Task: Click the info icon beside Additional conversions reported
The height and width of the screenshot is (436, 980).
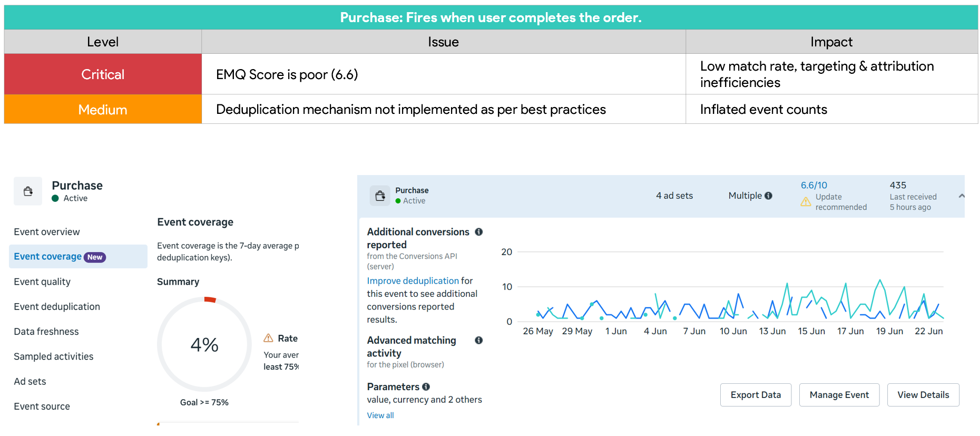Action: tap(479, 232)
